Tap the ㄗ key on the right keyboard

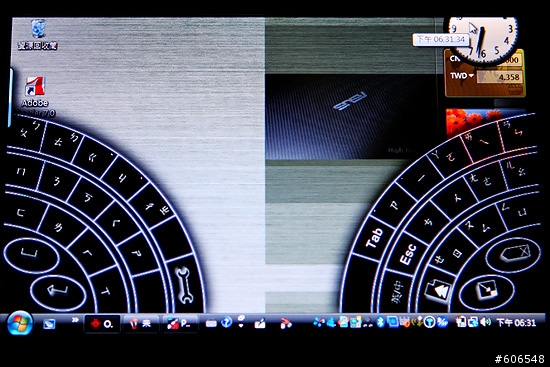click(394, 206)
